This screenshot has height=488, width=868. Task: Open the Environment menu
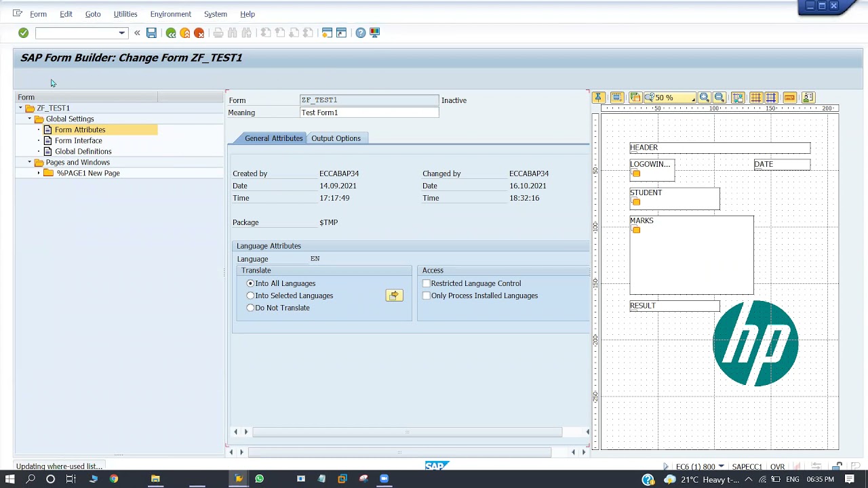coord(171,14)
